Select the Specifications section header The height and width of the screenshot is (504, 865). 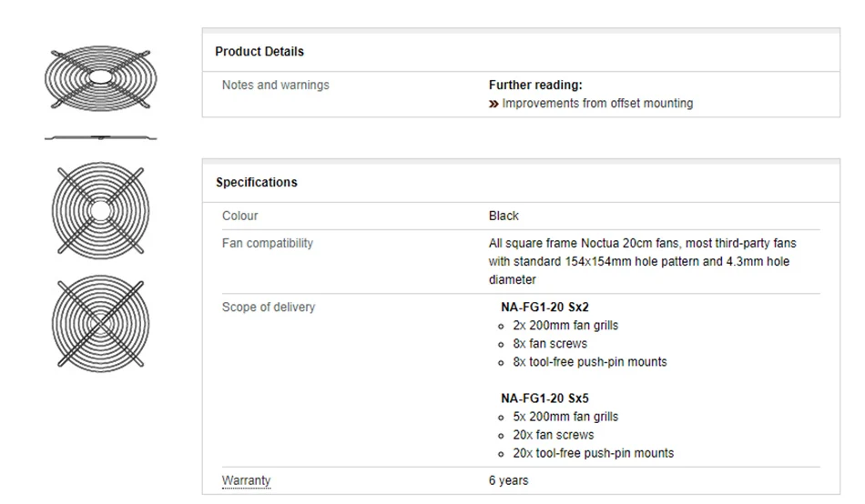click(x=257, y=183)
